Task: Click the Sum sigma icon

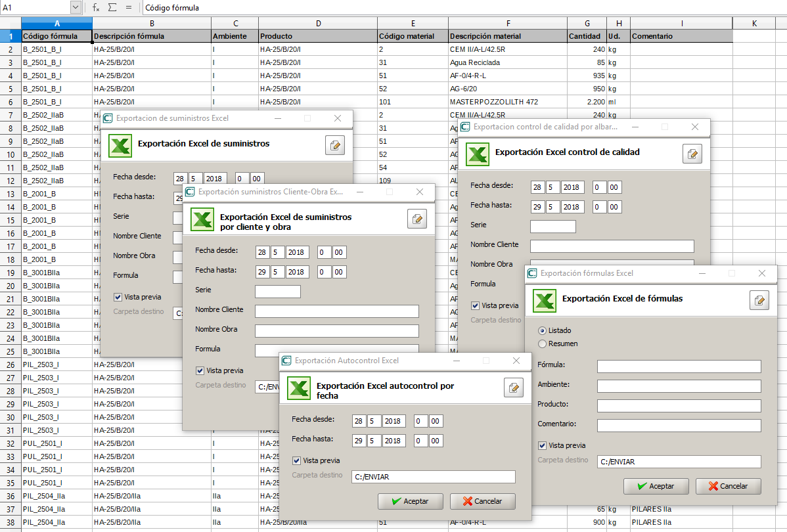Action: tap(112, 7)
